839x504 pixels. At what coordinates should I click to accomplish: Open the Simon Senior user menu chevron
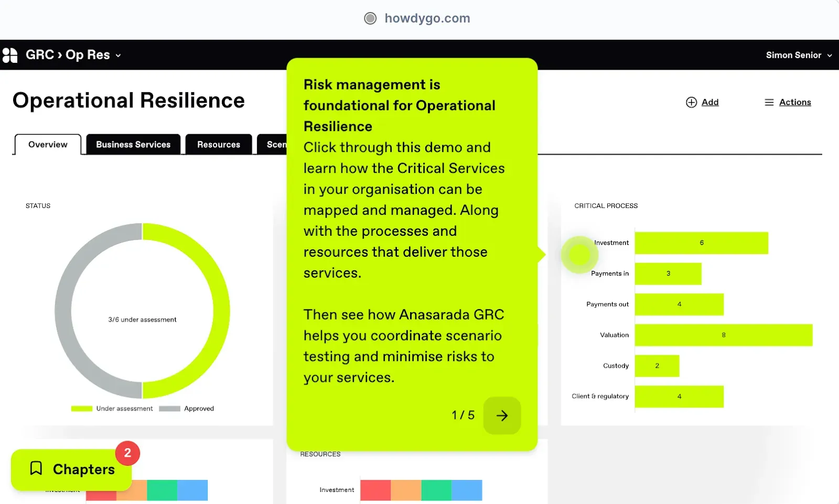tap(830, 56)
